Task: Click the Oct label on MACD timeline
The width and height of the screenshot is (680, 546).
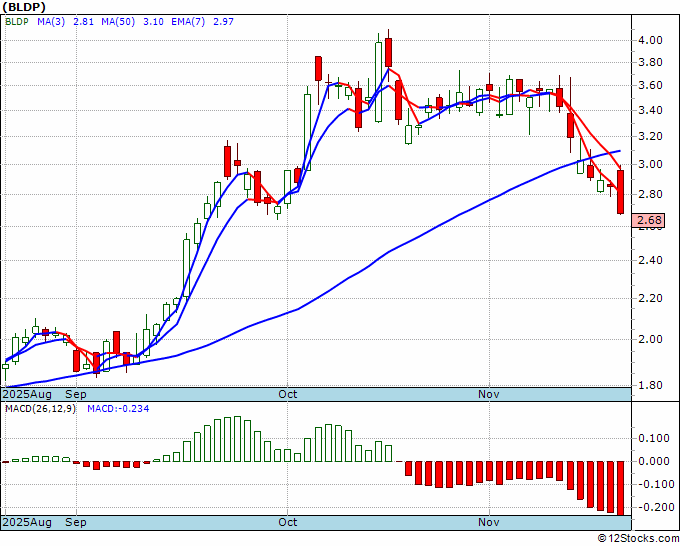Action: click(x=288, y=522)
